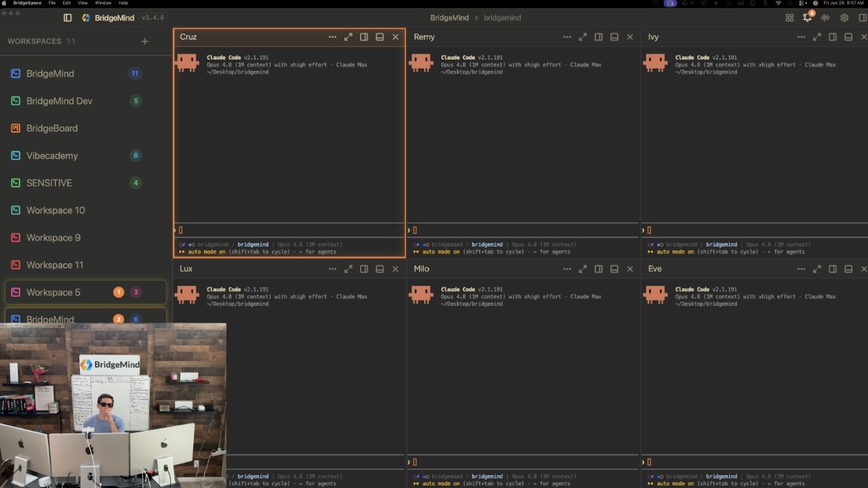
Task: Add a new workspace with plus icon
Action: 144,41
